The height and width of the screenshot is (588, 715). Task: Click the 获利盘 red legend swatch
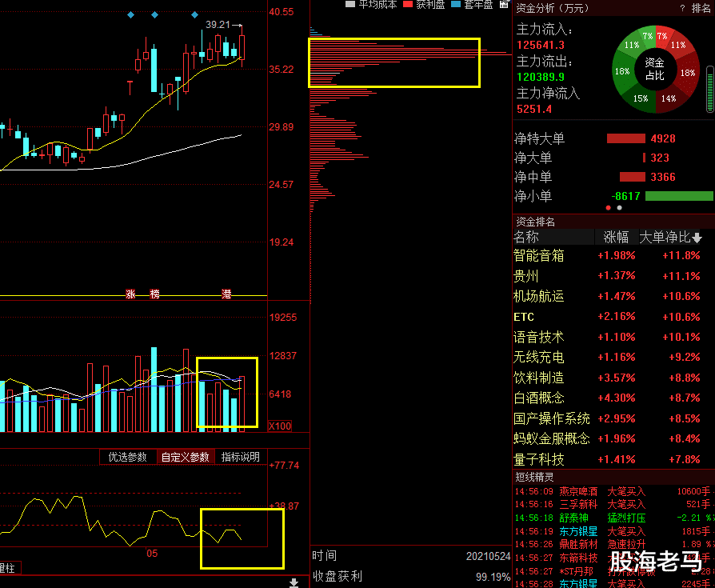point(408,4)
